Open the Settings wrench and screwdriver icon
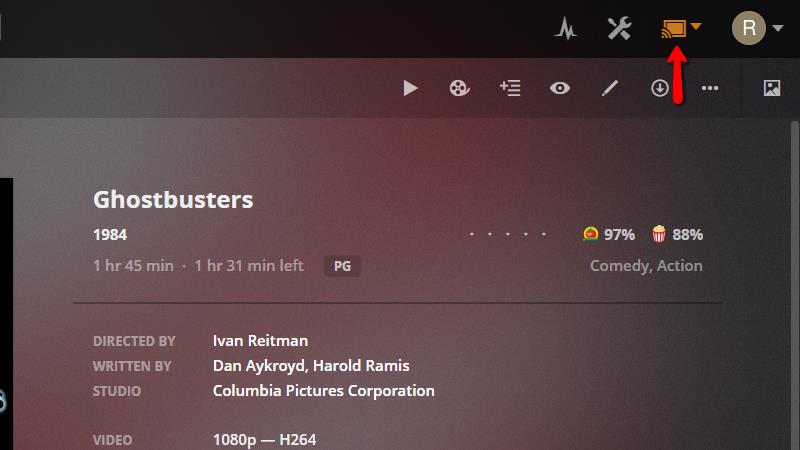The image size is (800, 450). pyautogui.click(x=619, y=28)
